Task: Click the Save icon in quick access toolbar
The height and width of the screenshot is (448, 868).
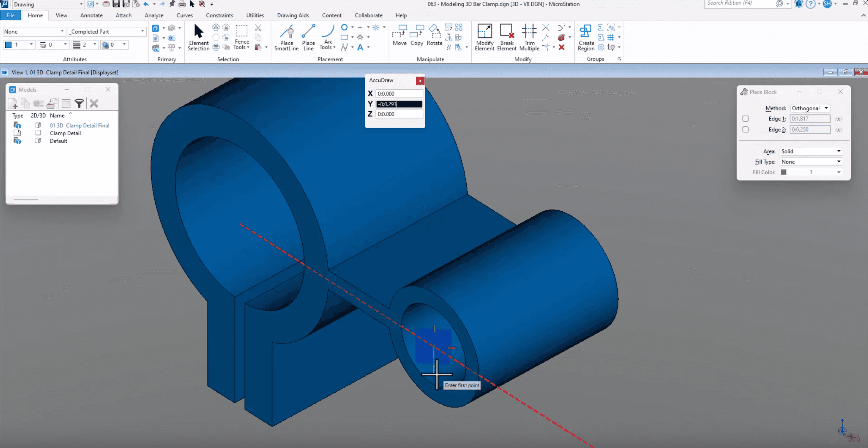Action: (x=116, y=4)
